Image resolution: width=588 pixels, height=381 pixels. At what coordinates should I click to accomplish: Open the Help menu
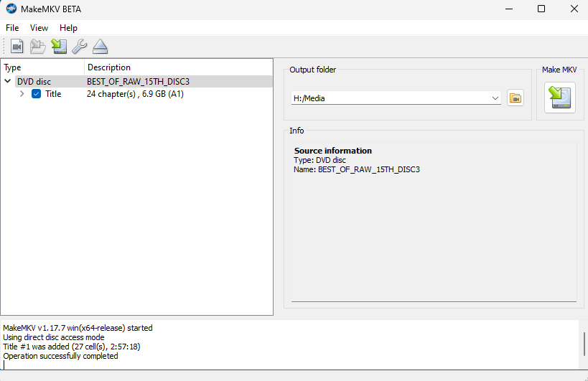68,28
